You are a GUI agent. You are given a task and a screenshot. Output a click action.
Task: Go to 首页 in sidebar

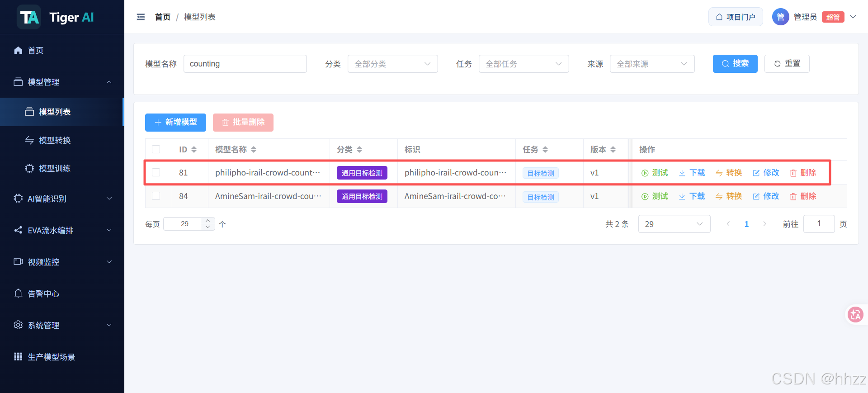pos(62,50)
